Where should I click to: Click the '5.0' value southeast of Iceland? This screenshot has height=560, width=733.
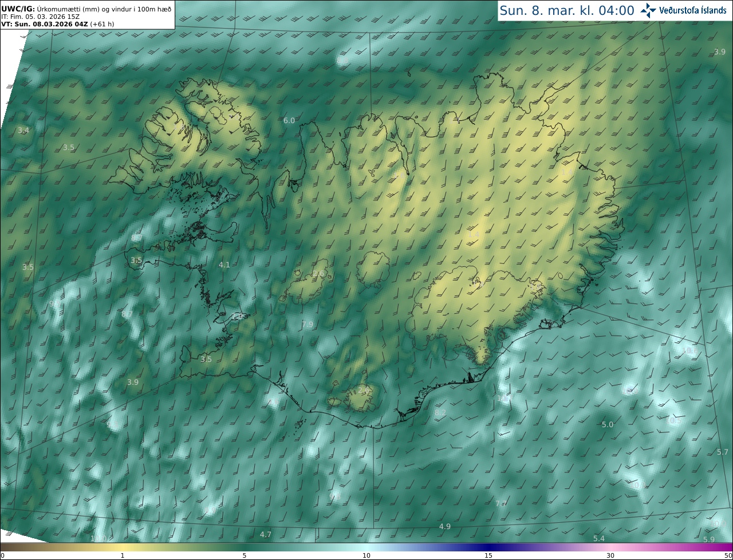pos(608,424)
